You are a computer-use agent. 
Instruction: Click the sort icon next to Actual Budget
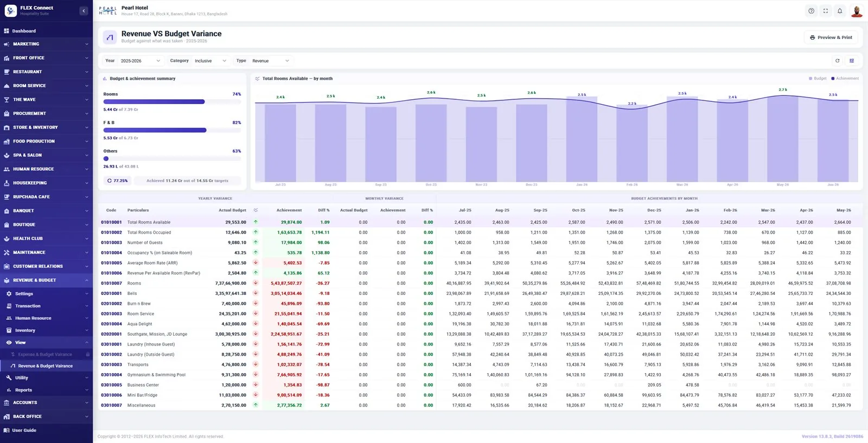tap(256, 210)
